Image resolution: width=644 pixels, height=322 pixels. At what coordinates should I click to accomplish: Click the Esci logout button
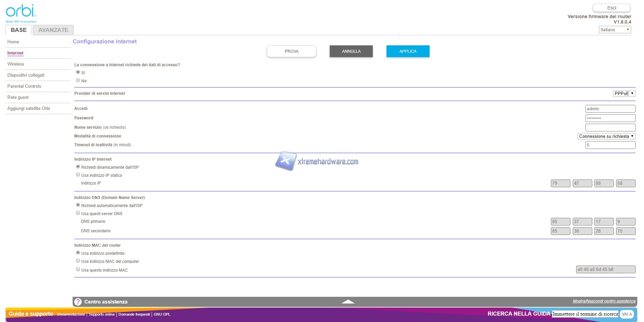[611, 8]
